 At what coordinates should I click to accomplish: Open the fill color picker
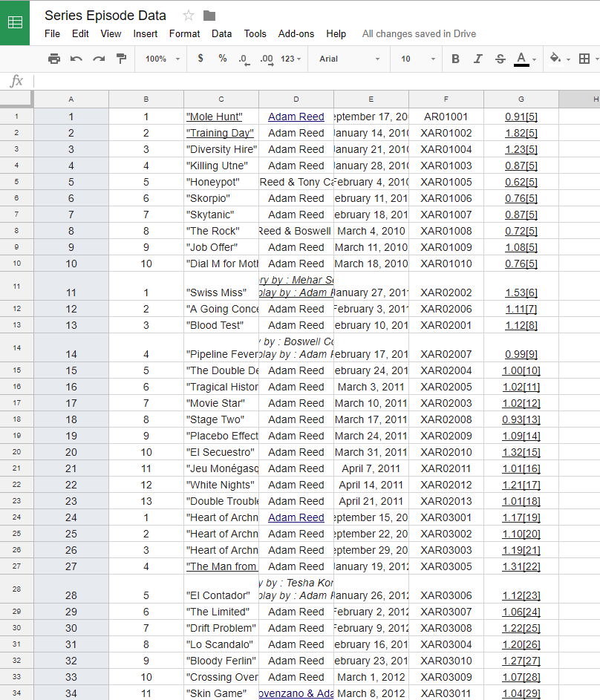tap(555, 58)
